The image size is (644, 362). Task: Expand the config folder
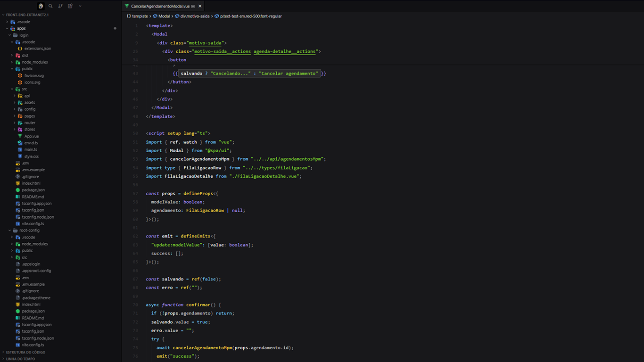(30, 109)
